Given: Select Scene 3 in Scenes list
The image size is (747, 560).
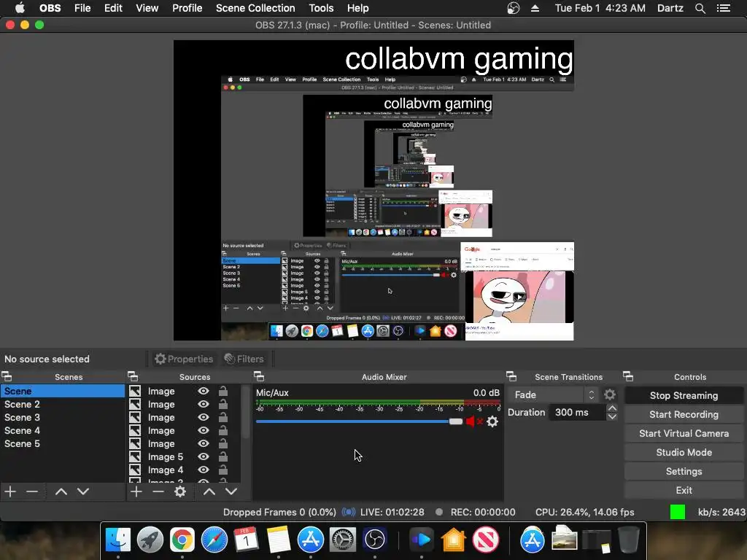Looking at the screenshot, I should pos(63,417).
